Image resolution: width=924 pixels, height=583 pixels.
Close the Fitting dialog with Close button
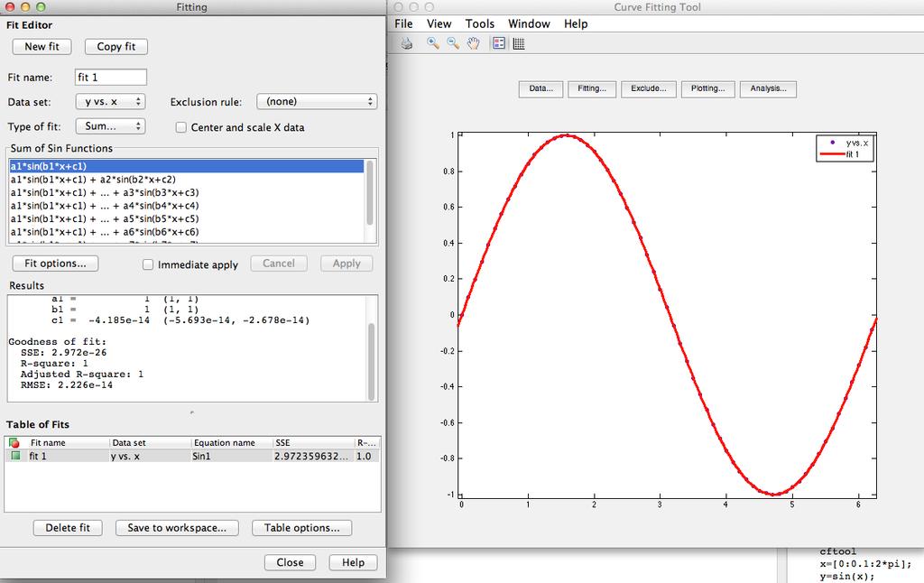[290, 562]
